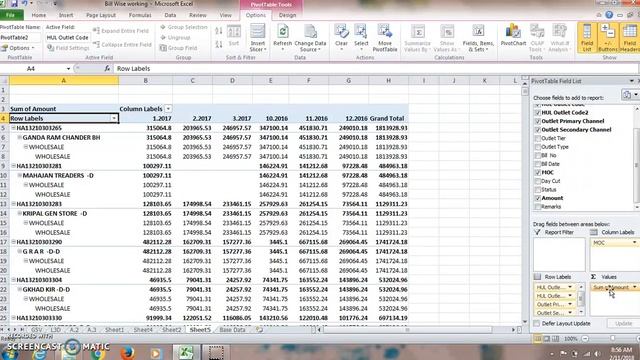The width and height of the screenshot is (640, 360).
Task: Switch to the Home ribbon tab
Action: pos(39,15)
